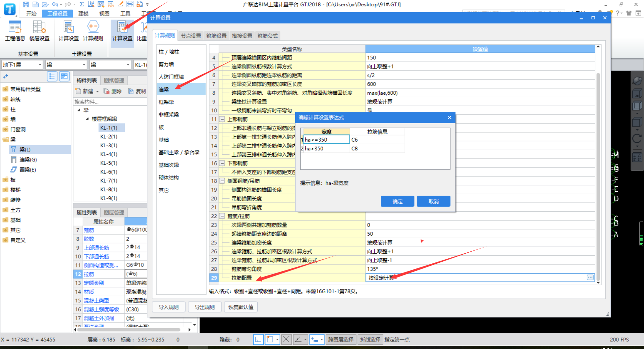Click 取消 in expression dialog
This screenshot has height=349, width=644.
pyautogui.click(x=433, y=201)
